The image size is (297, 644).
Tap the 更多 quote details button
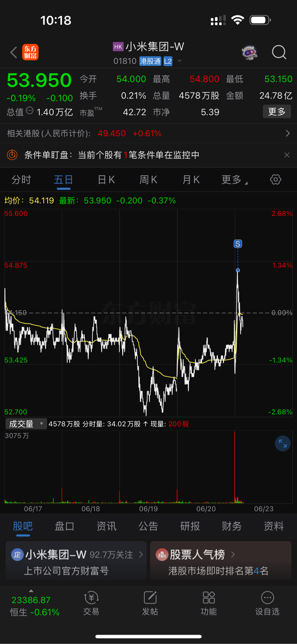pos(277,112)
